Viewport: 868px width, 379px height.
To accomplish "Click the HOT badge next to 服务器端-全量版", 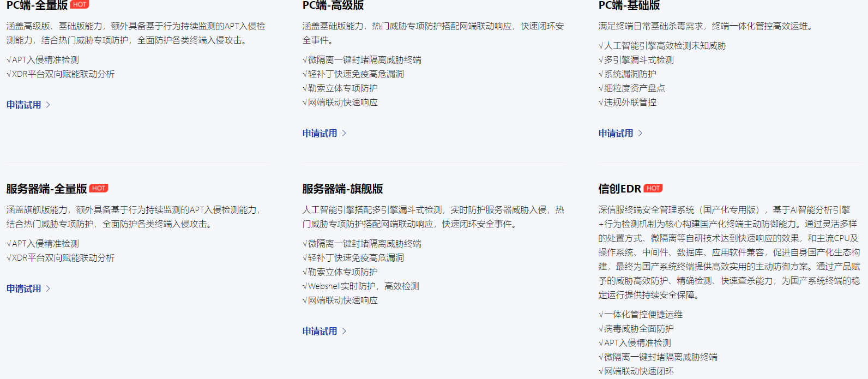I will pos(99,188).
